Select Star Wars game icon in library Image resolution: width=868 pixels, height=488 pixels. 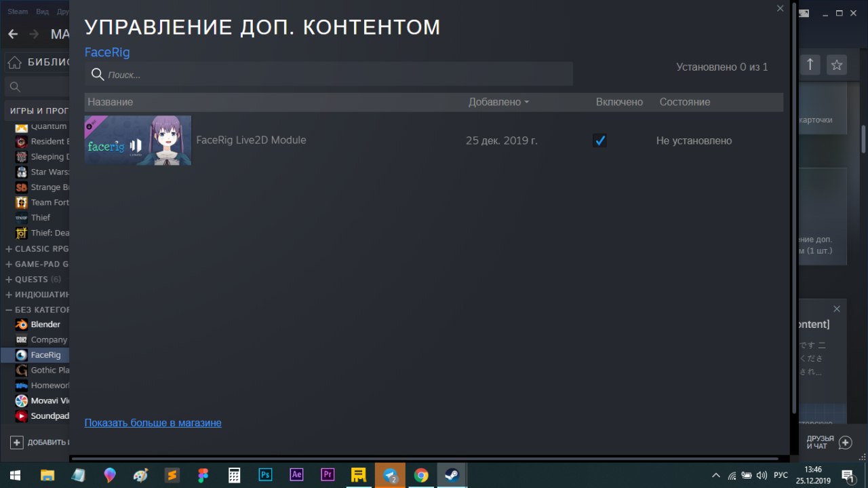click(21, 172)
